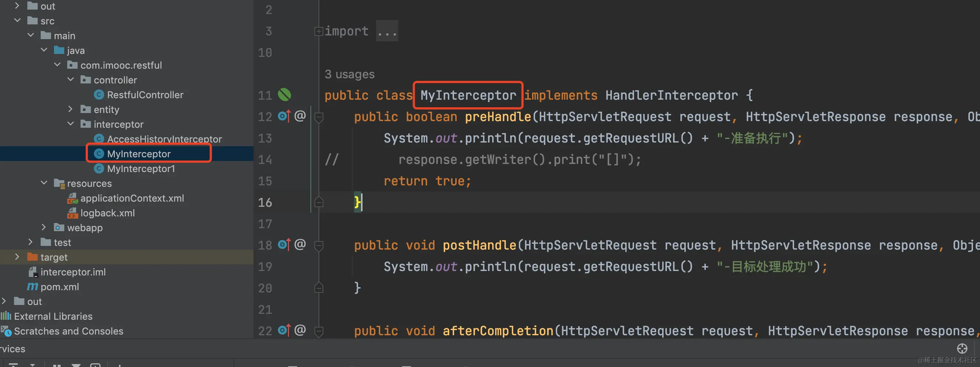Screen dimensions: 980x367
Task: Click the @ annotation gutter icon on line 18
Action: (300, 244)
